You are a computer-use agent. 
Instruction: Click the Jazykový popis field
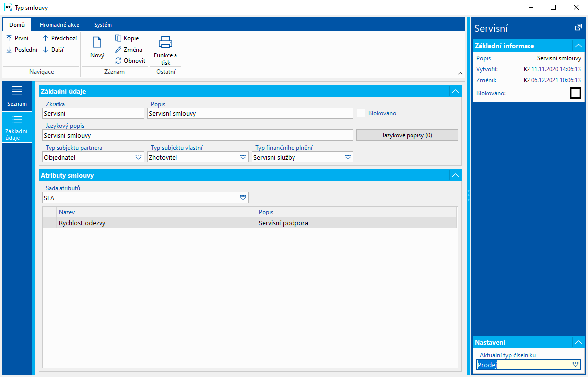[198, 135]
